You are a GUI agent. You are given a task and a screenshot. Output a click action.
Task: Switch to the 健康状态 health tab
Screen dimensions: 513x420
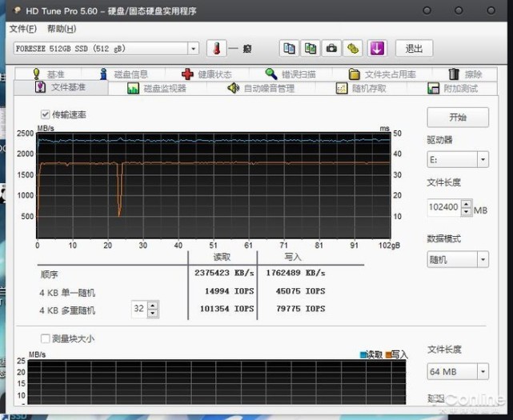tap(207, 74)
